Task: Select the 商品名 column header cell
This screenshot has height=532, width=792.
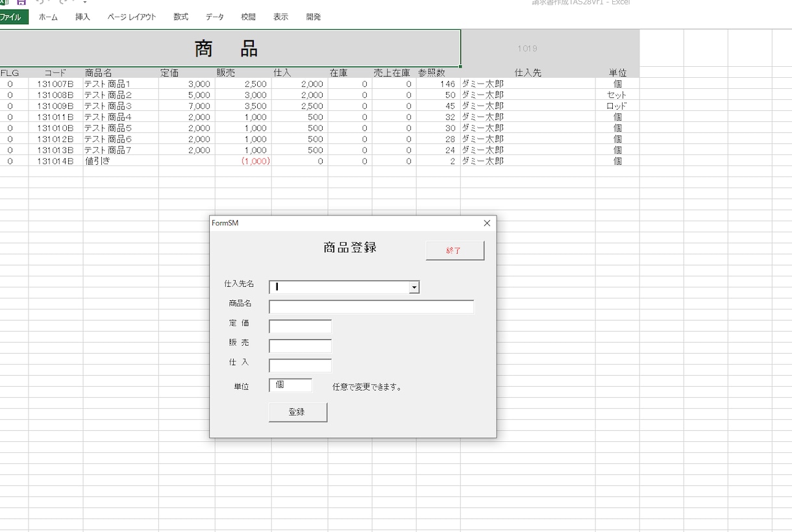Action: pos(121,73)
